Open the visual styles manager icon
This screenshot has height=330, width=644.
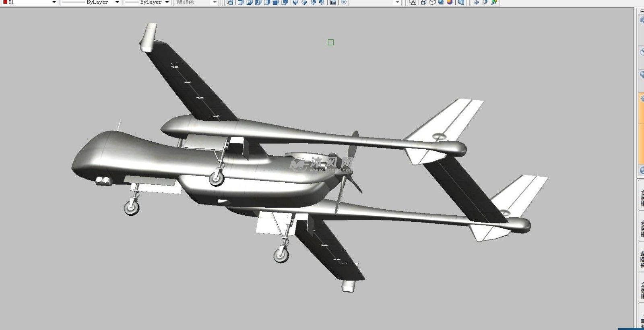click(461, 2)
